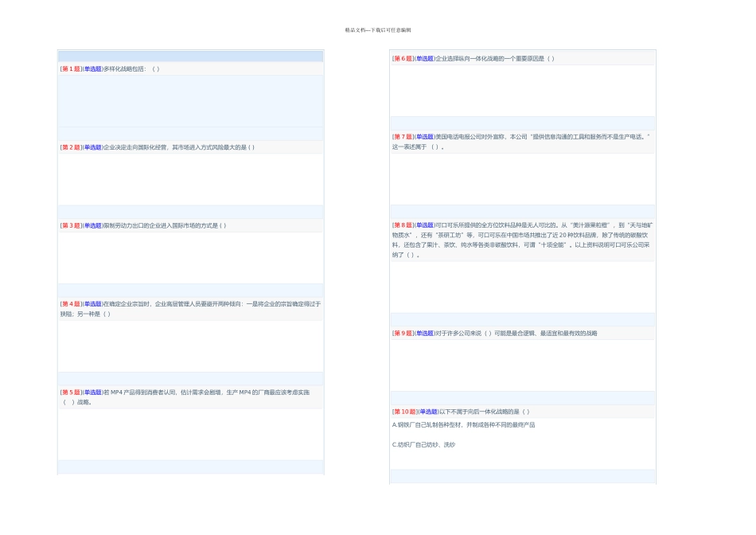Select the 第3题 question number label
The height and width of the screenshot is (535, 756).
click(x=71, y=225)
